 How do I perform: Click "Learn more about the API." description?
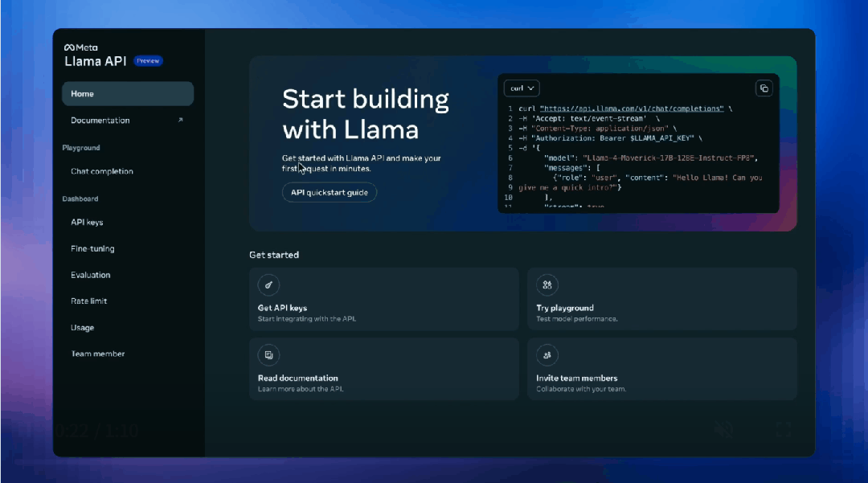tap(301, 390)
